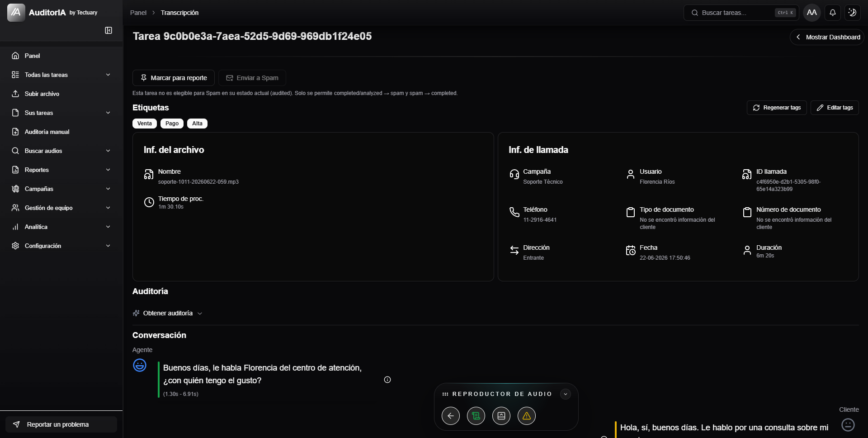Click the arrows icon beside Dirección
This screenshot has width=868, height=438.
(514, 250)
